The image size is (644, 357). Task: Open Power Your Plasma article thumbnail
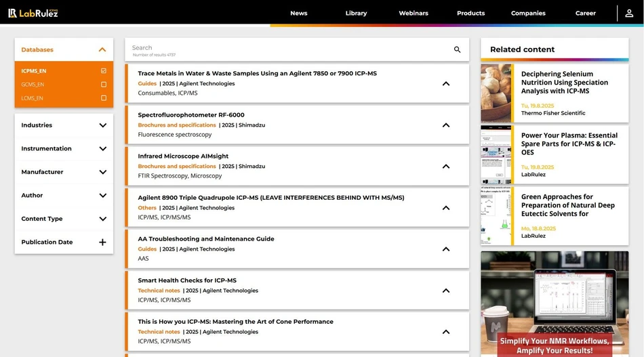click(x=496, y=154)
